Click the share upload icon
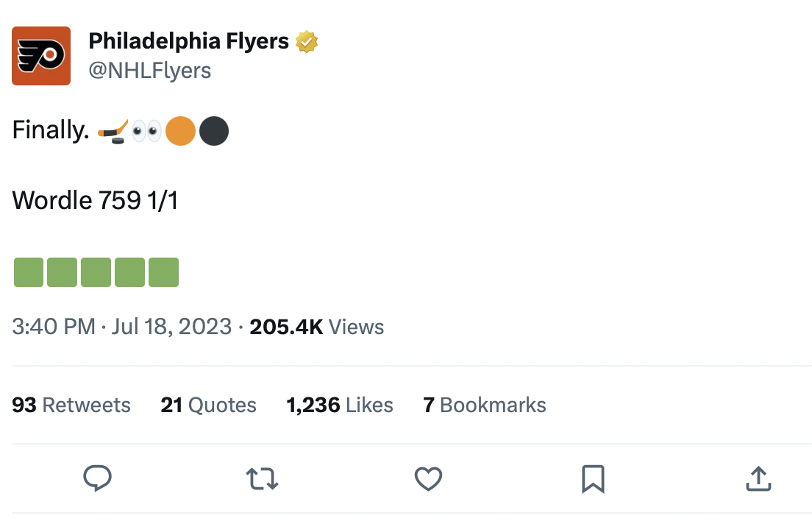Image resolution: width=812 pixels, height=524 pixels. pos(758,478)
